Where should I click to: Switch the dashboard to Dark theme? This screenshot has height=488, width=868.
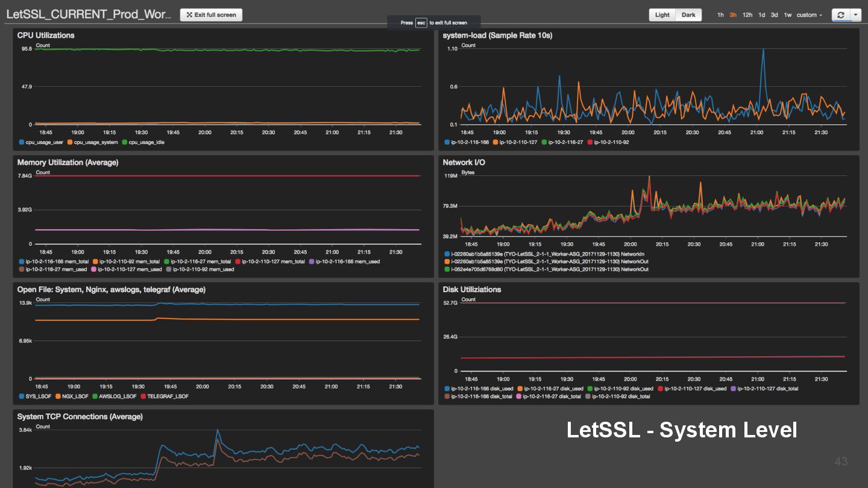tap(688, 15)
